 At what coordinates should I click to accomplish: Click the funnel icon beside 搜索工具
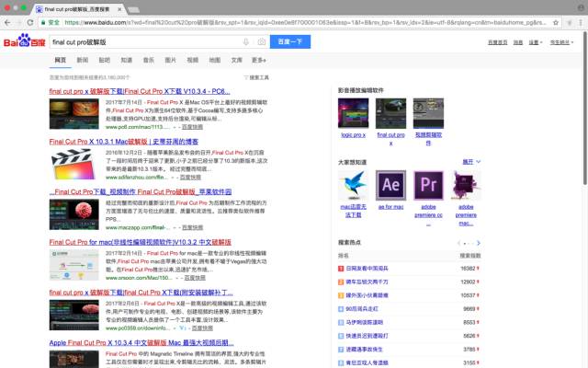click(x=246, y=77)
